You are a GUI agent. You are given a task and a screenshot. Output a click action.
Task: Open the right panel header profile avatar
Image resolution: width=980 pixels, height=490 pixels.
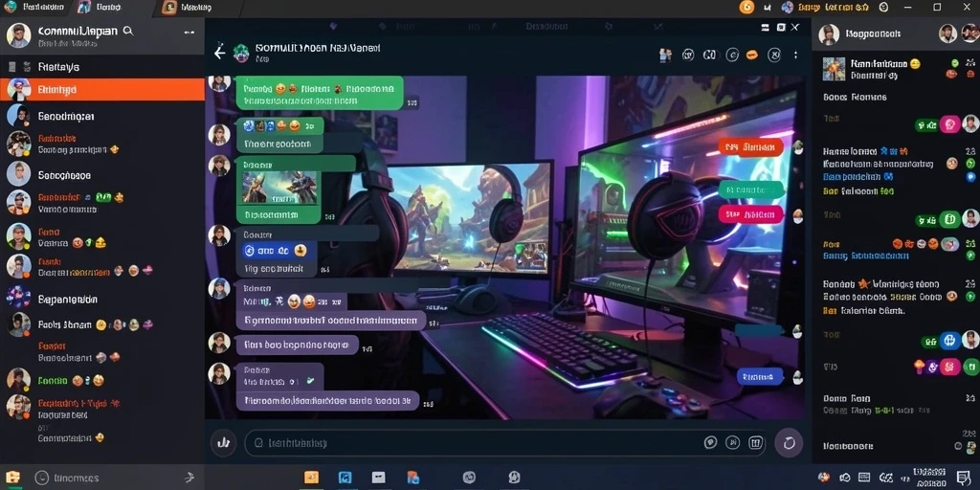click(x=829, y=34)
